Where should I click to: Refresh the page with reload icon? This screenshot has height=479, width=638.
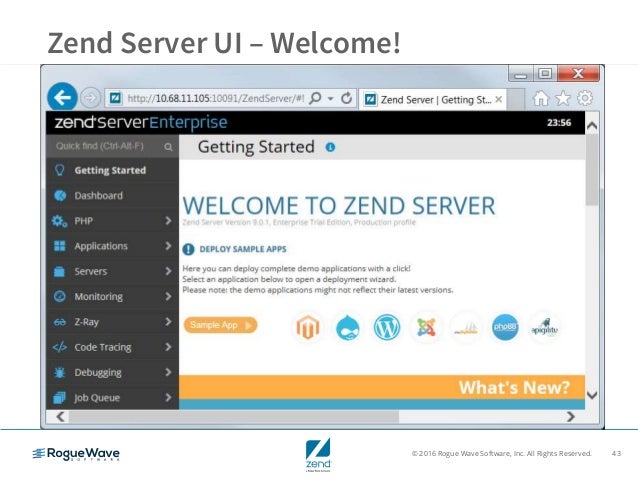click(346, 98)
